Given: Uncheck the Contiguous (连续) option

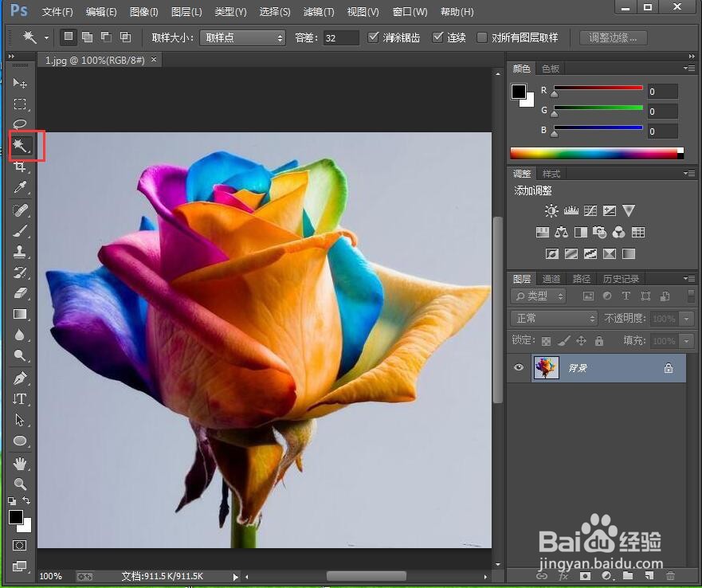Looking at the screenshot, I should pos(437,37).
